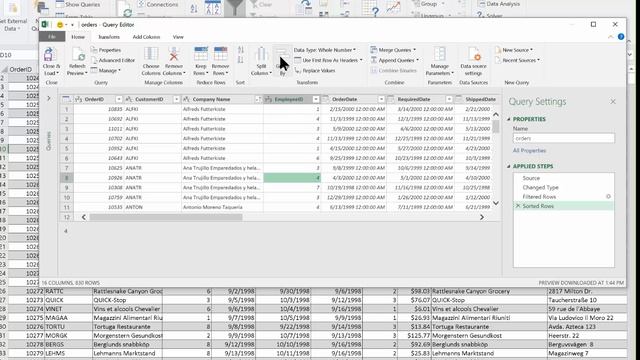Open the Manage dropdown in Query group
Image resolution: width=640 pixels, height=360 pixels.
point(106,70)
